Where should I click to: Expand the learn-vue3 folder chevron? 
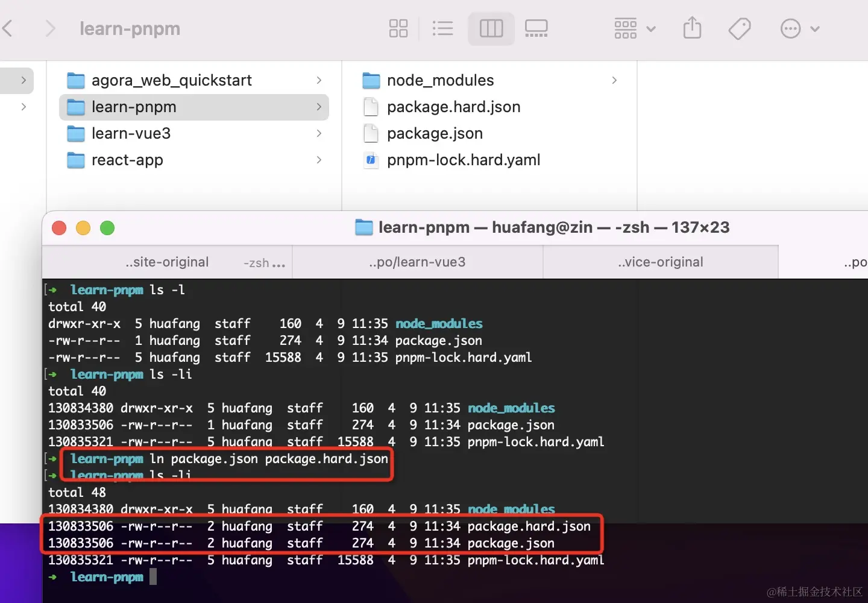pyautogui.click(x=319, y=133)
